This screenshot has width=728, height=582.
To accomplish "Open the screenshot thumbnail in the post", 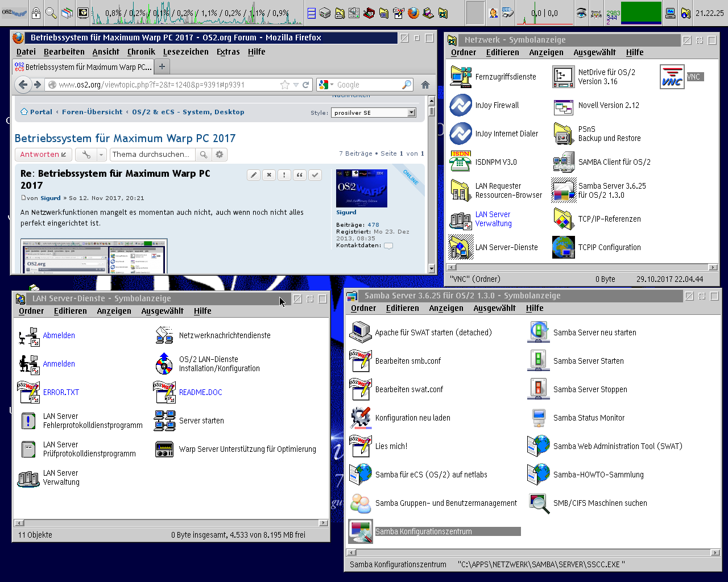I will [x=94, y=256].
